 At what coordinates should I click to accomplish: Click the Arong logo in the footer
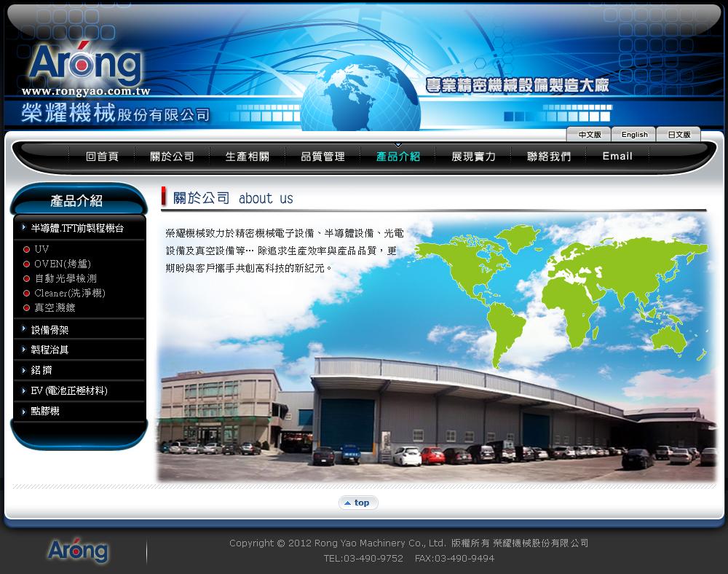[78, 551]
